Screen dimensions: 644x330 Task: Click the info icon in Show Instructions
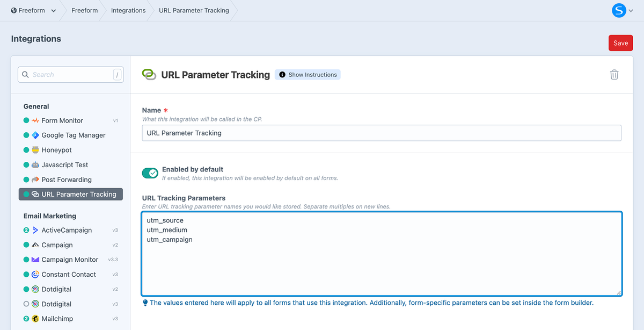click(x=282, y=75)
